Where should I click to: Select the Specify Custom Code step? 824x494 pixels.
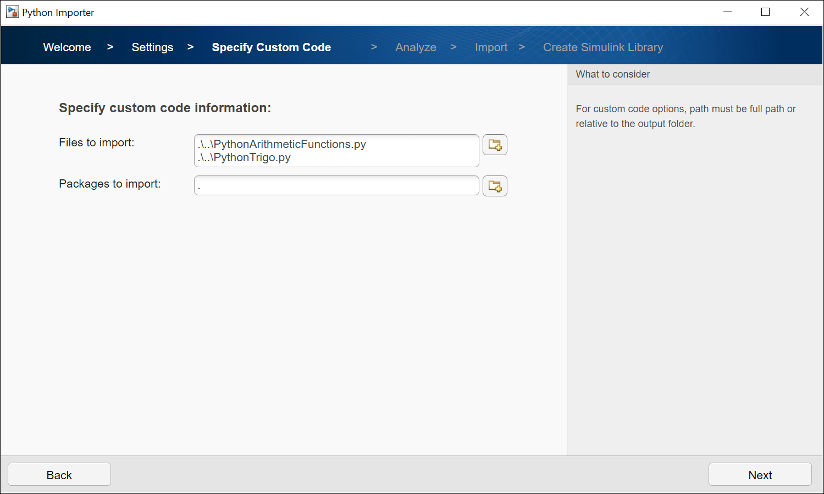(271, 47)
